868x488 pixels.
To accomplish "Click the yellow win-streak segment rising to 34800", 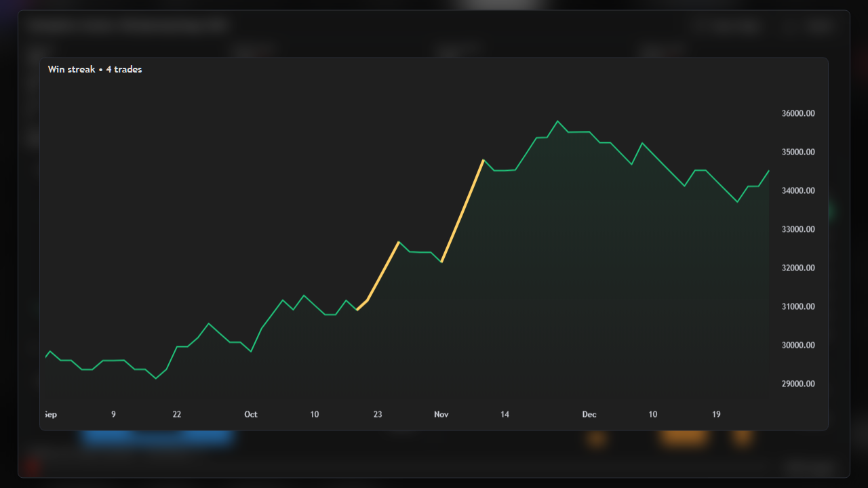I will coord(462,211).
